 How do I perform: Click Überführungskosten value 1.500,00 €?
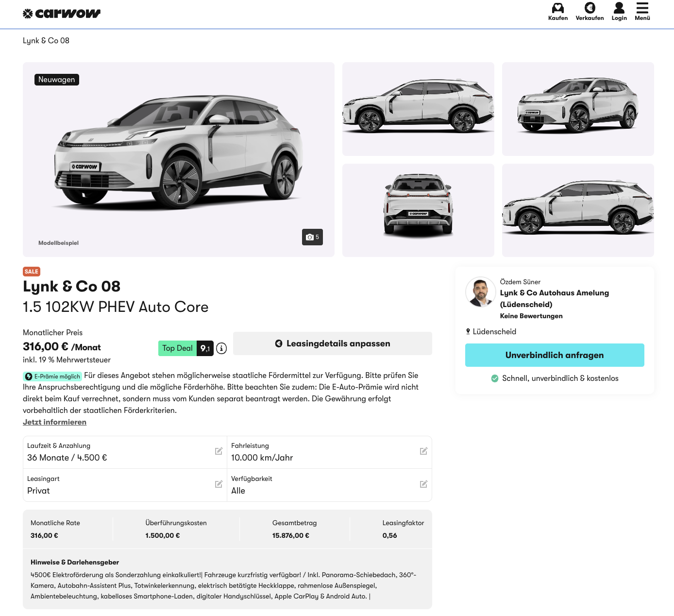(x=163, y=535)
